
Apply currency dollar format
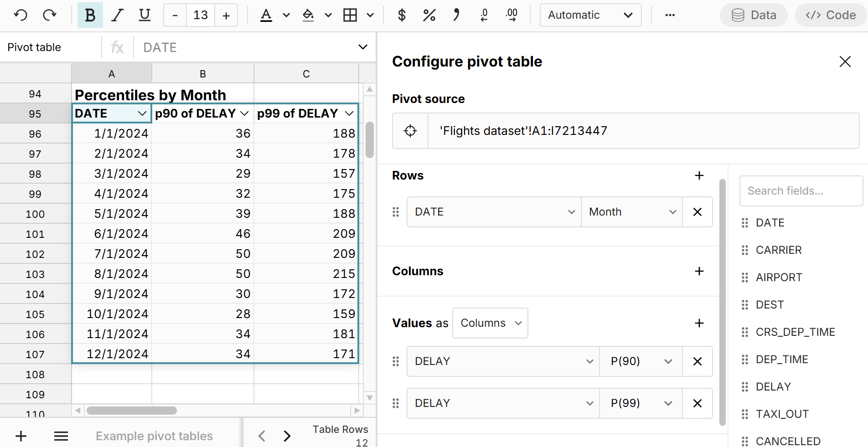[402, 15]
